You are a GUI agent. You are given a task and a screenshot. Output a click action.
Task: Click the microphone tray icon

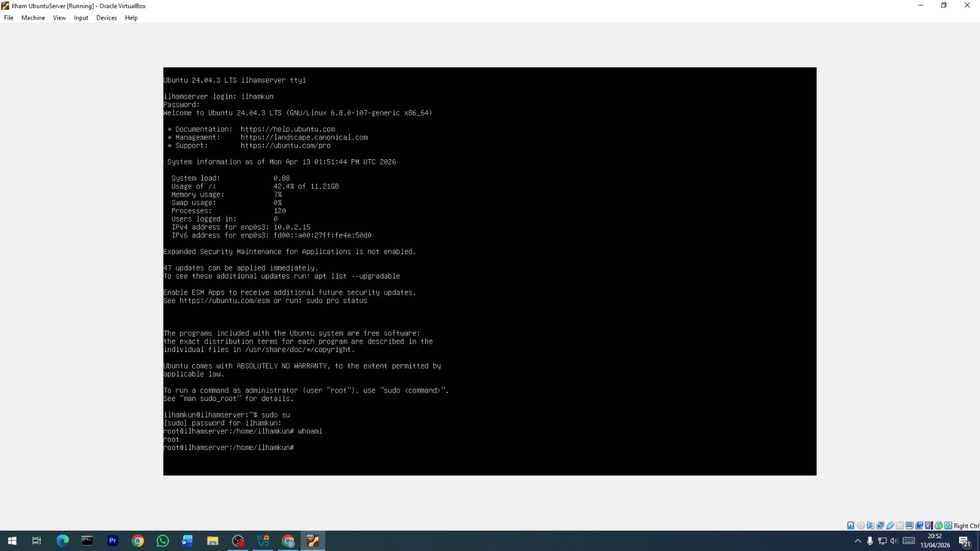870,541
